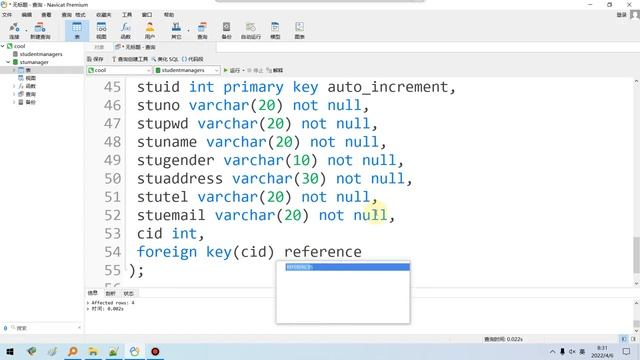640x360 pixels.
Task: Expand the 表 tables node
Action: (14, 70)
